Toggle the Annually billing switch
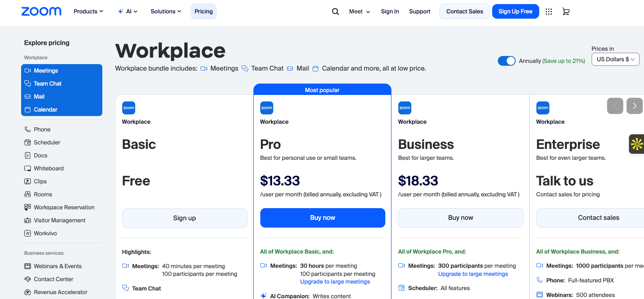The width and height of the screenshot is (644, 299). pos(507,61)
